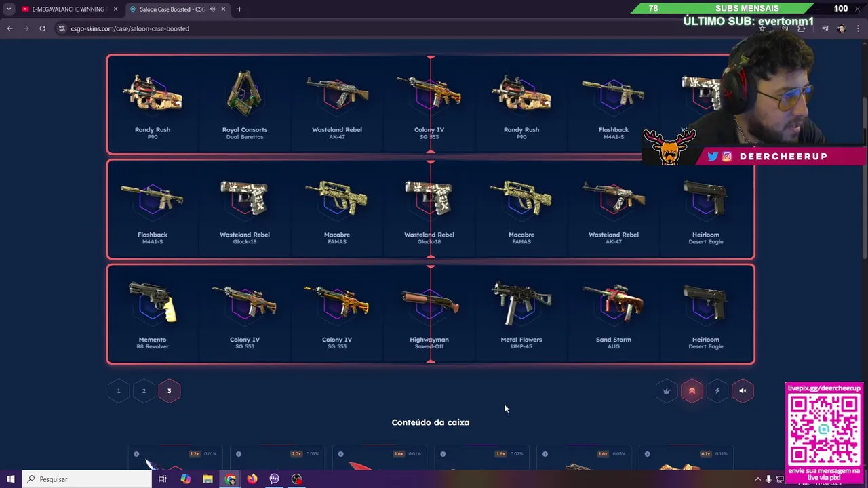Click the Wasteland Rebel AK-47 in second row
Screen dimensions: 868x488
[614, 209]
